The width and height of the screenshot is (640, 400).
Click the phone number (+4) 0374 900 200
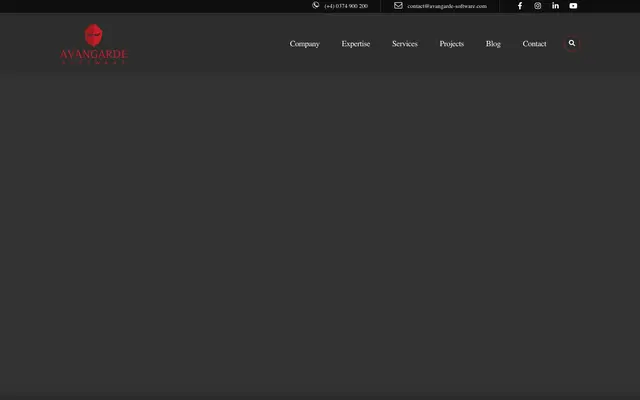pyautogui.click(x=346, y=6)
